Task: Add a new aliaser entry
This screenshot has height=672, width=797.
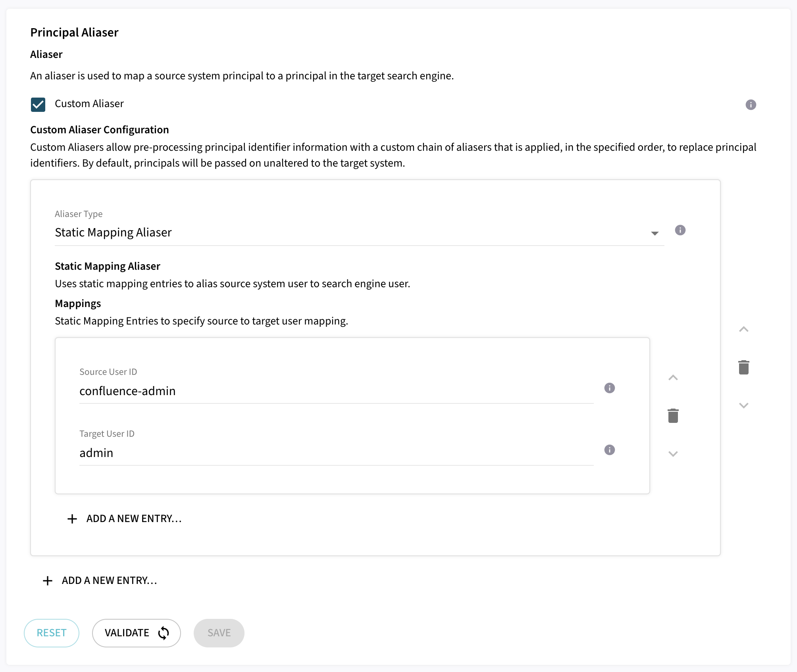Action: click(x=100, y=581)
